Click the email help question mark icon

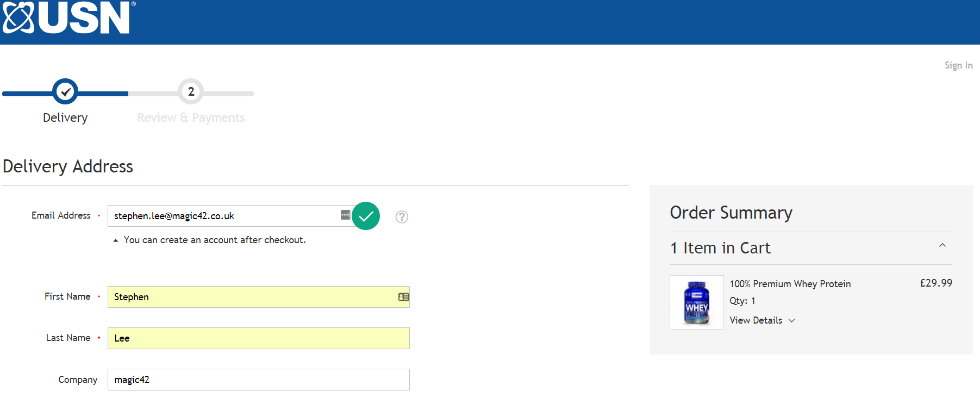[x=402, y=217]
